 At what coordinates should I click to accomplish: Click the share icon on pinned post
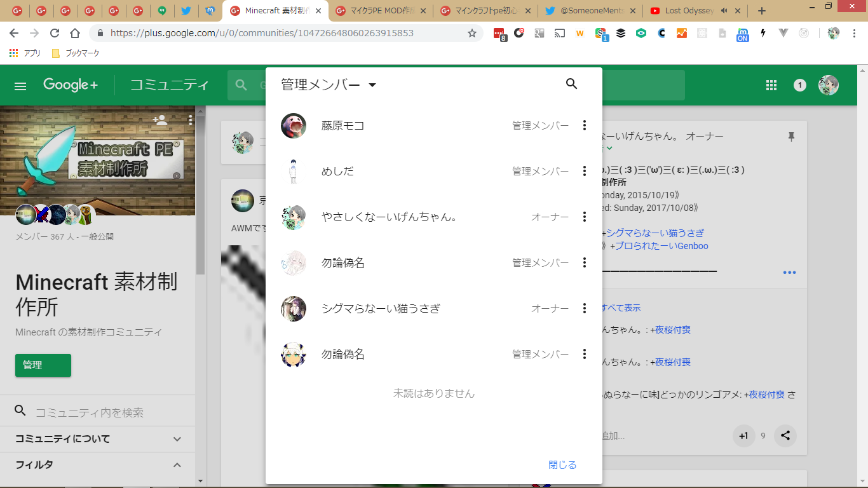[785, 436]
